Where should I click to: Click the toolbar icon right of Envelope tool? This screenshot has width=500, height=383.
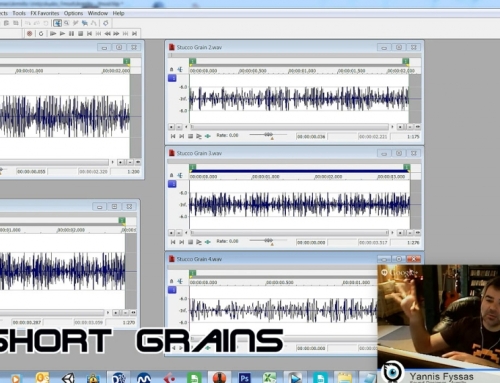click(106, 23)
